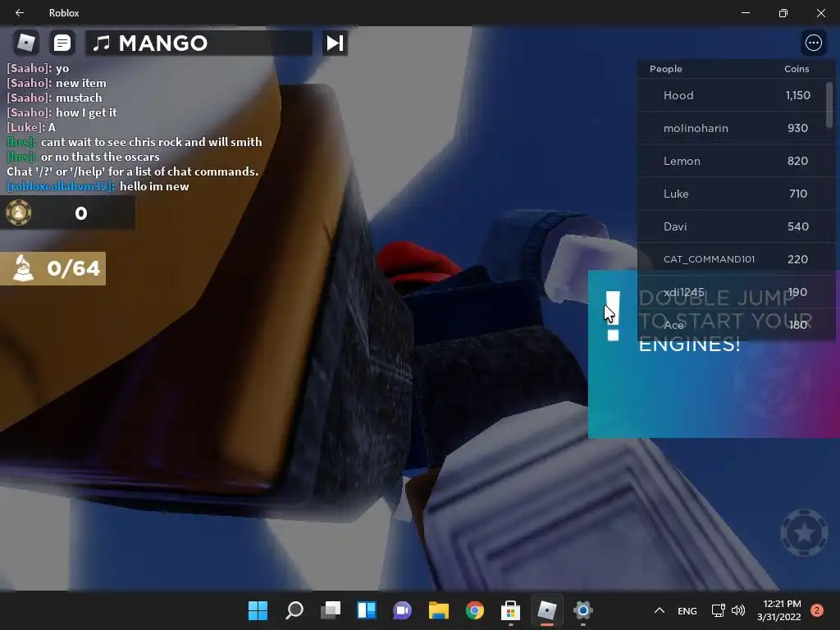Open clock and date 12:21 PM
840x630 pixels.
(779, 610)
